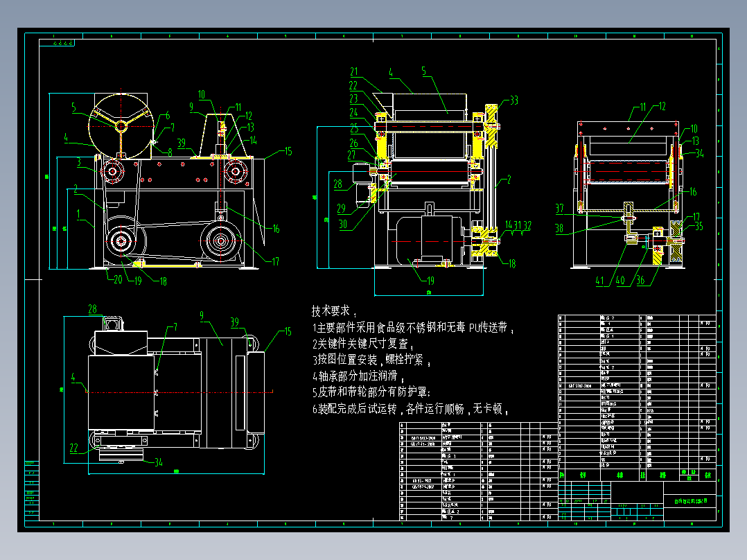Select part callout number 26

point(353,143)
